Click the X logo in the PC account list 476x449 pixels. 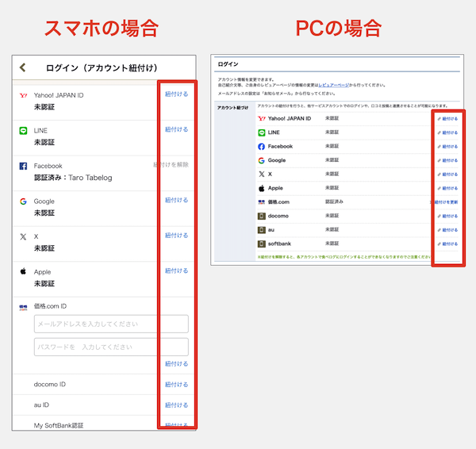click(x=261, y=174)
